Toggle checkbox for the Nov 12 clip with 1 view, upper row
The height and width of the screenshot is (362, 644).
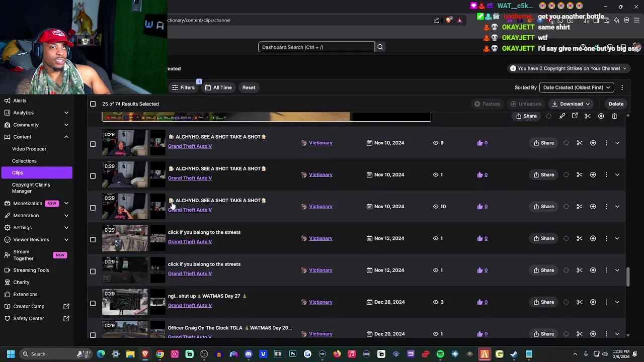[93, 240]
